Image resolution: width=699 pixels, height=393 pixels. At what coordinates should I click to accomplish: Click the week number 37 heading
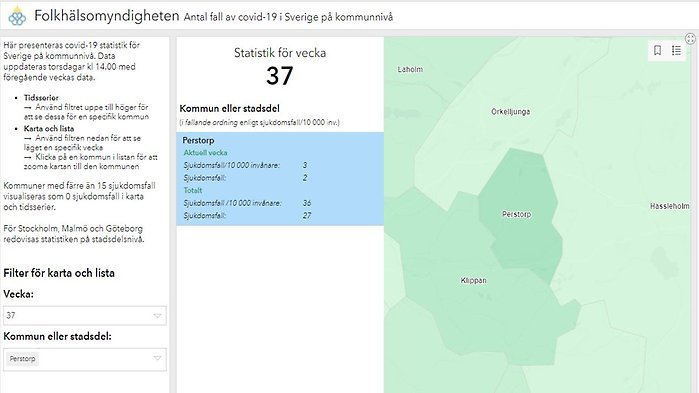tap(280, 76)
